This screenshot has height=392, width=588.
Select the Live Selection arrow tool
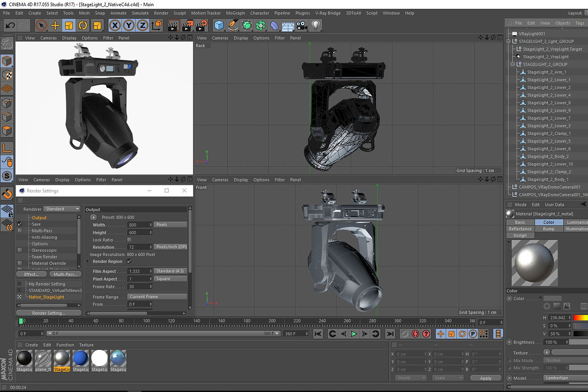[x=42, y=25]
